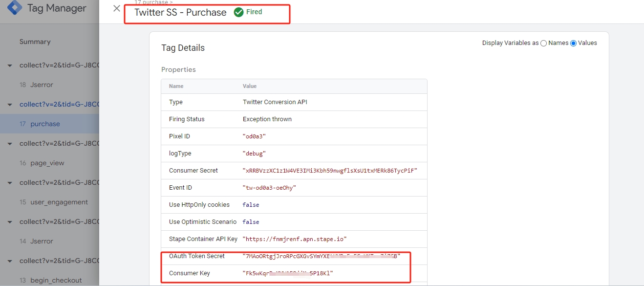
Task: Click the Event ID value tw-od0a3-oeOhy
Action: (269, 188)
